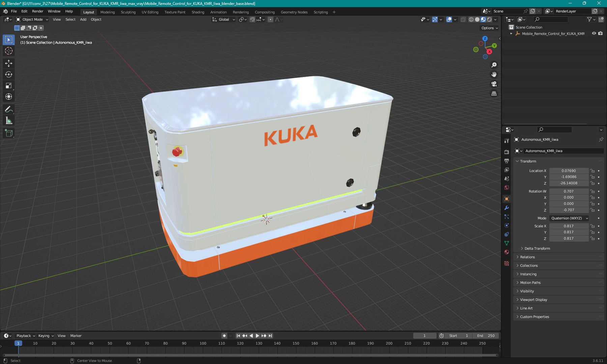Switch perspective/orthographic grid icon

click(494, 94)
